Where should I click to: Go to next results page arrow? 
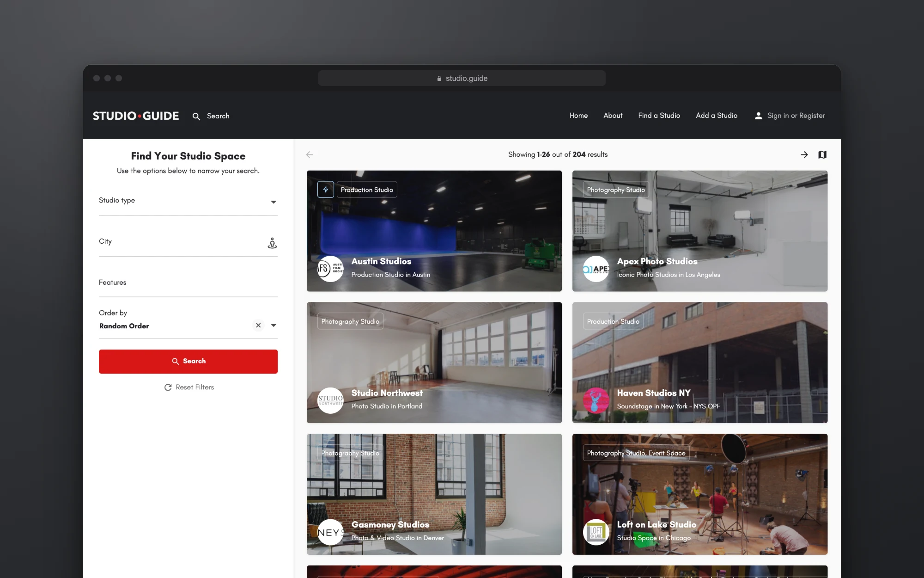(804, 154)
